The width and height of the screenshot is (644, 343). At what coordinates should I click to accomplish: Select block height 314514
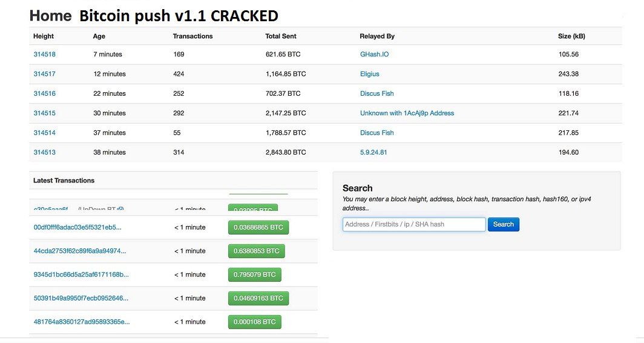44,133
